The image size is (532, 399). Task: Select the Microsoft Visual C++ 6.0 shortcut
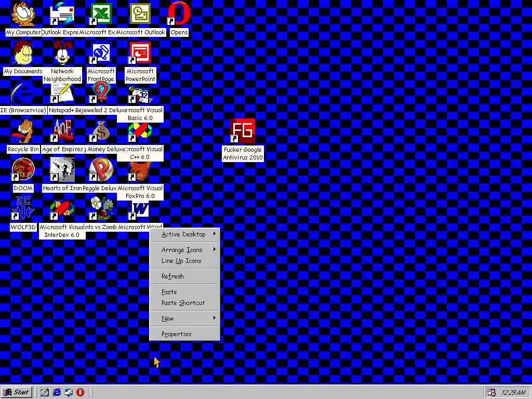140,132
